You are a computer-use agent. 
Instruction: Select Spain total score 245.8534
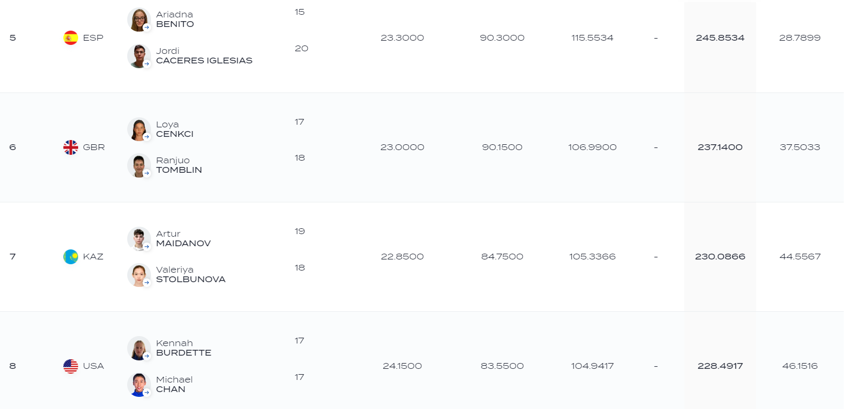tap(720, 38)
